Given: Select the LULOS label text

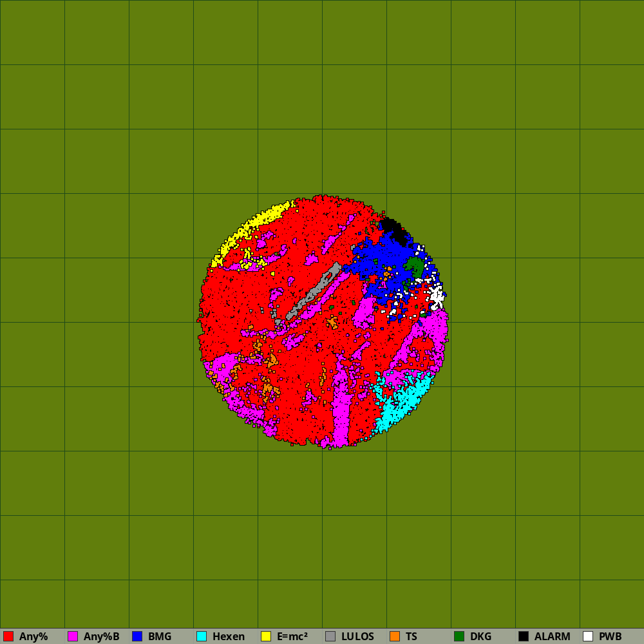Looking at the screenshot, I should pos(357,637).
